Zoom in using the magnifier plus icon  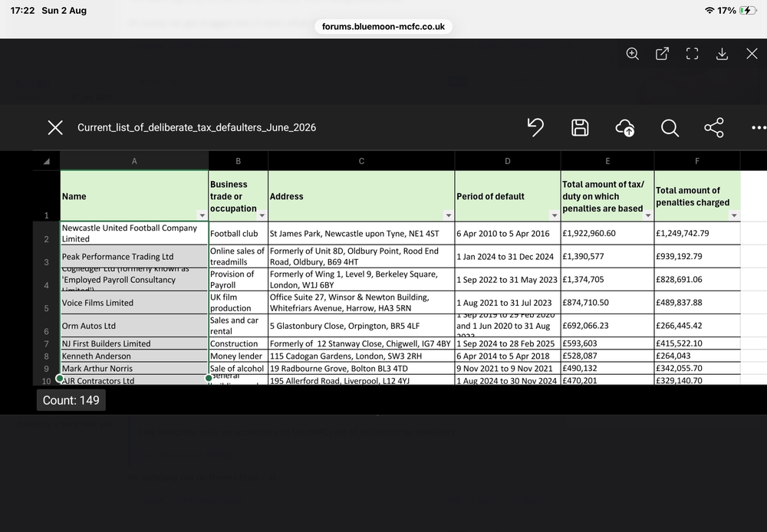(x=633, y=54)
